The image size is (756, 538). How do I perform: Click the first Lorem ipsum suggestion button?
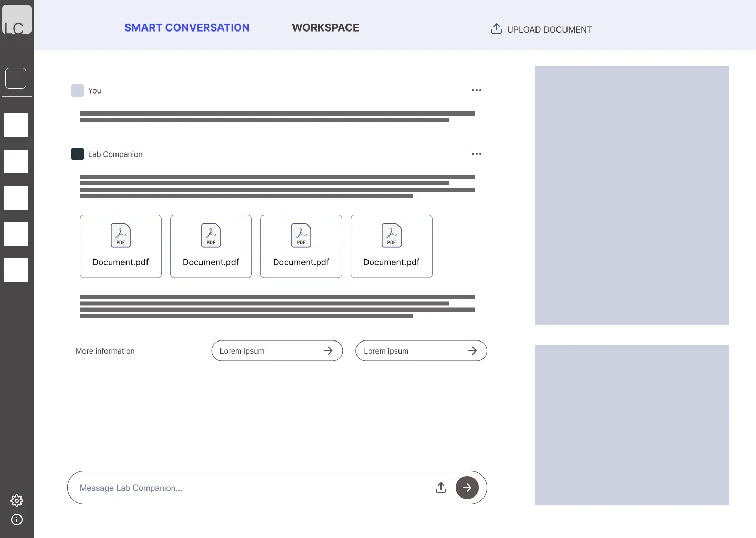[277, 351]
